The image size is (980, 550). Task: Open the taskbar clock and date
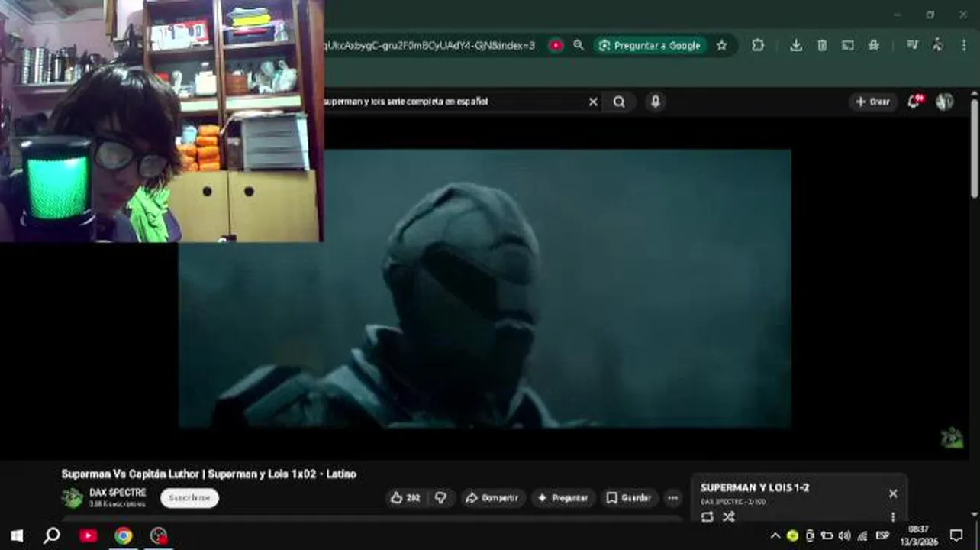tap(918, 535)
